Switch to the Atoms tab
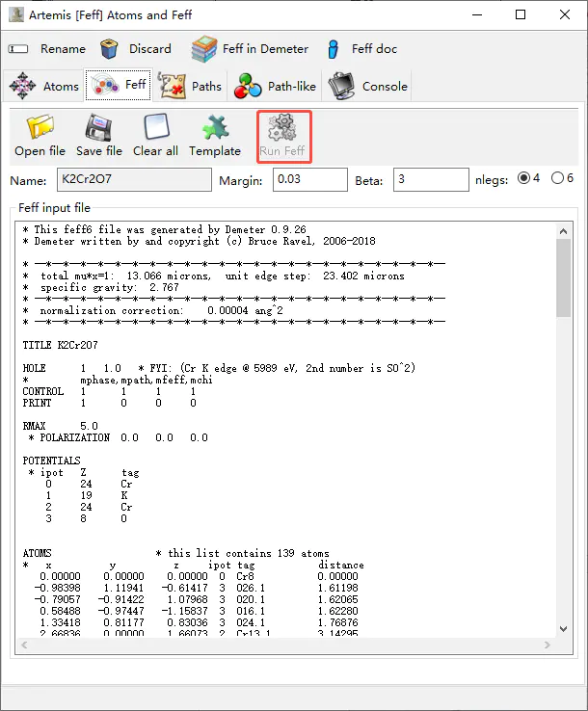This screenshot has height=711, width=588. [x=43, y=86]
